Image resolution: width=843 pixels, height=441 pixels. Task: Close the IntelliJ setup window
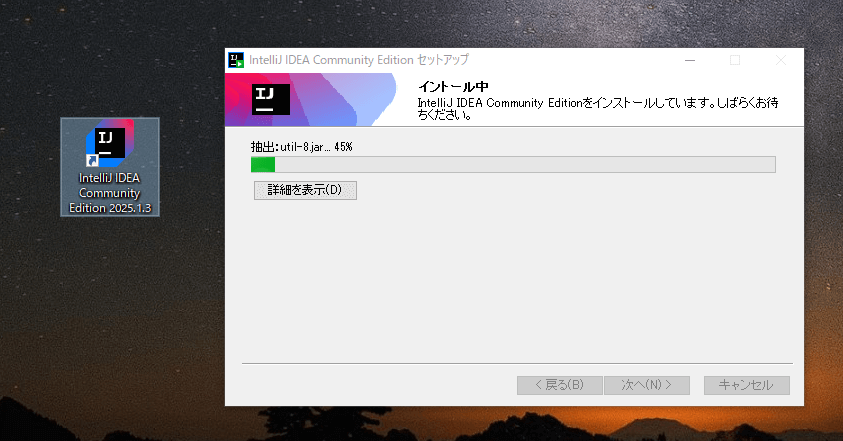pyautogui.click(x=781, y=60)
